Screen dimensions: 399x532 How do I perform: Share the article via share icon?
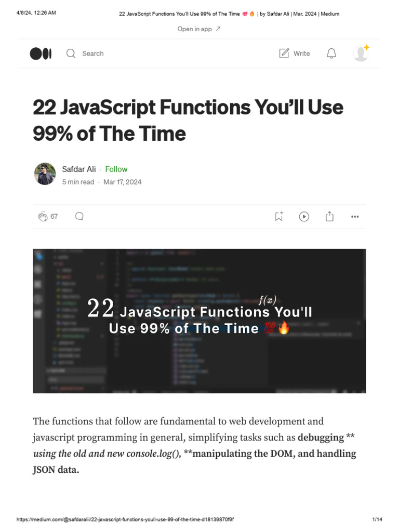(x=329, y=217)
